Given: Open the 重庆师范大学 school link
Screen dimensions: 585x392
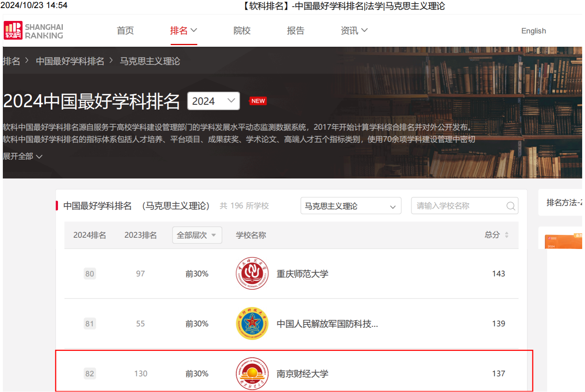Looking at the screenshot, I should click(x=303, y=274).
